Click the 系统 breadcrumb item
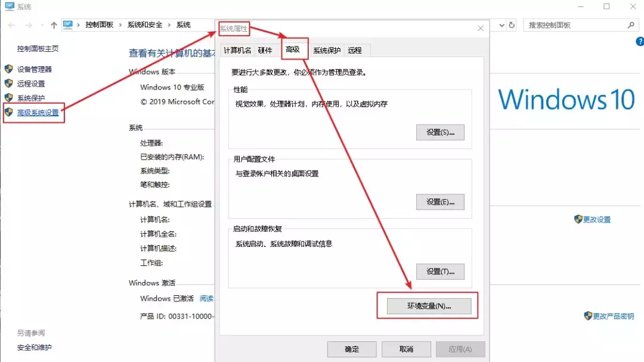 point(183,24)
